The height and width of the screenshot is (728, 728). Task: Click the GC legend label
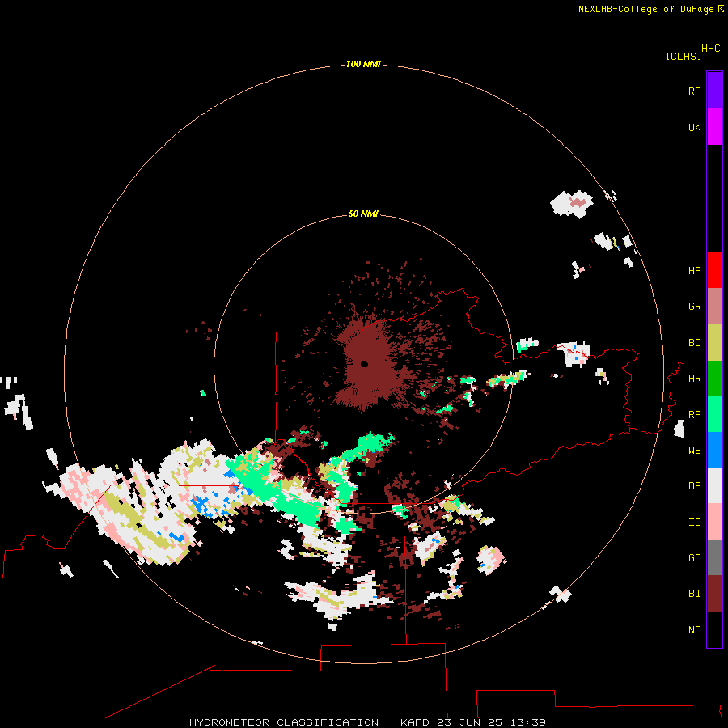694,558
